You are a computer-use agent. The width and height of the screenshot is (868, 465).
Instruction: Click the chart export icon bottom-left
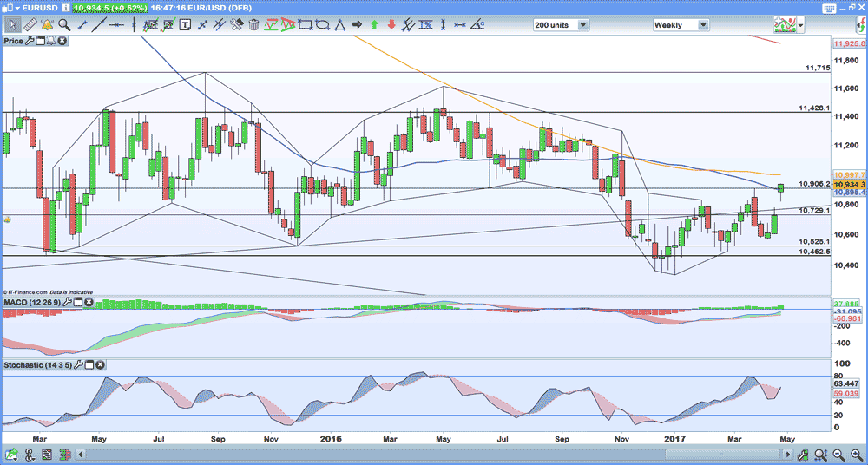tap(11, 454)
